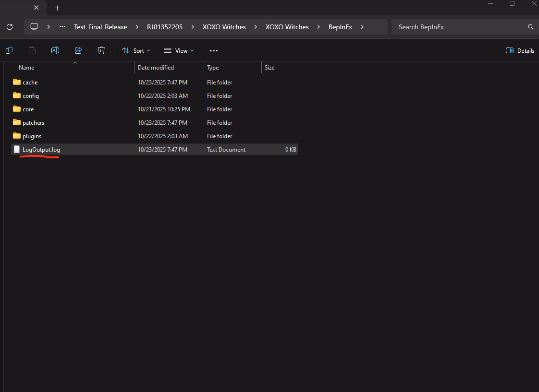Image resolution: width=539 pixels, height=392 pixels.
Task: Select the LogOutput.log file
Action: coord(41,150)
